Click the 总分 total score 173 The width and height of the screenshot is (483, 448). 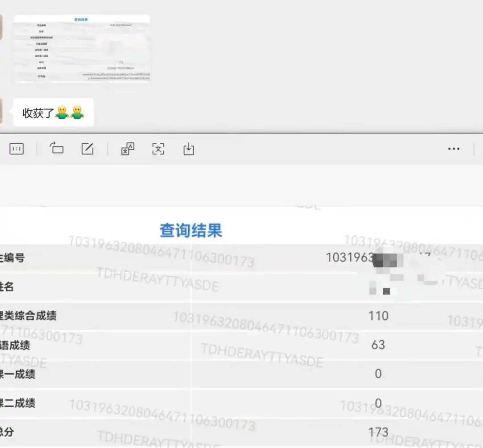click(378, 431)
